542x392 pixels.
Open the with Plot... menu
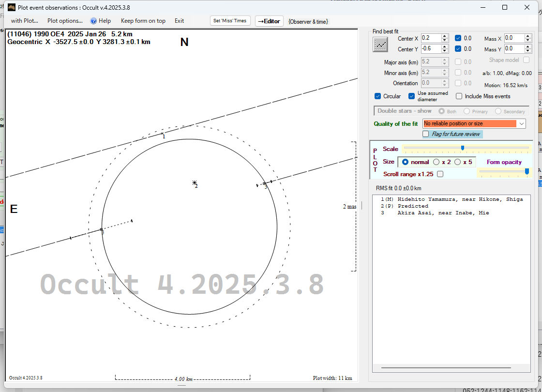[x=24, y=21]
